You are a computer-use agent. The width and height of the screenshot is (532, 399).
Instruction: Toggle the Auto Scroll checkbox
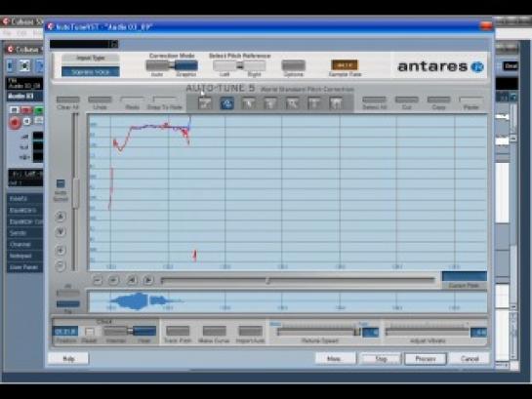(61, 183)
